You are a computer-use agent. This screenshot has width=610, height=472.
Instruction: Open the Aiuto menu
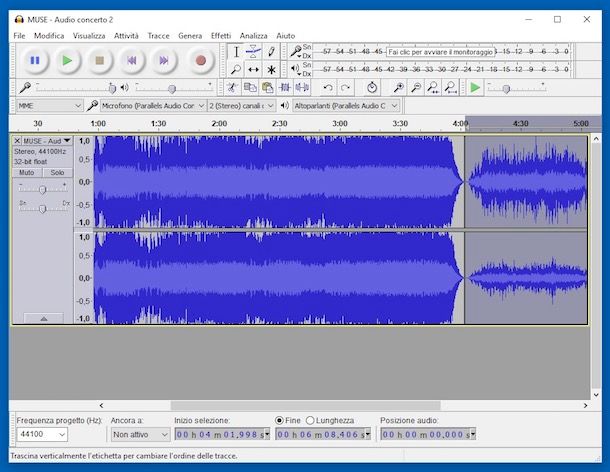click(286, 36)
